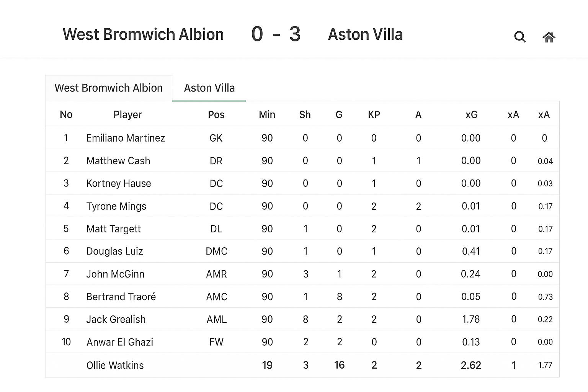Select the Tyrone Mings row name
The image size is (588, 392).
116,206
